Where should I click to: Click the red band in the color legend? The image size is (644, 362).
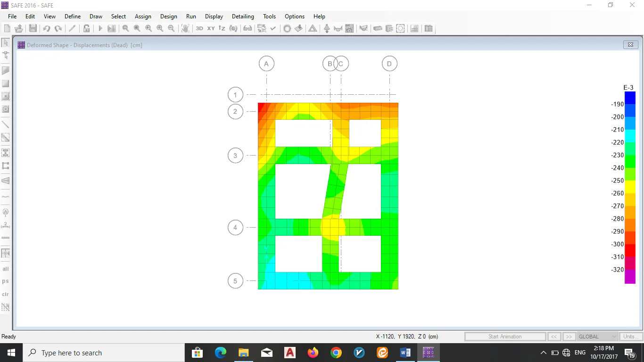pyautogui.click(x=630, y=250)
